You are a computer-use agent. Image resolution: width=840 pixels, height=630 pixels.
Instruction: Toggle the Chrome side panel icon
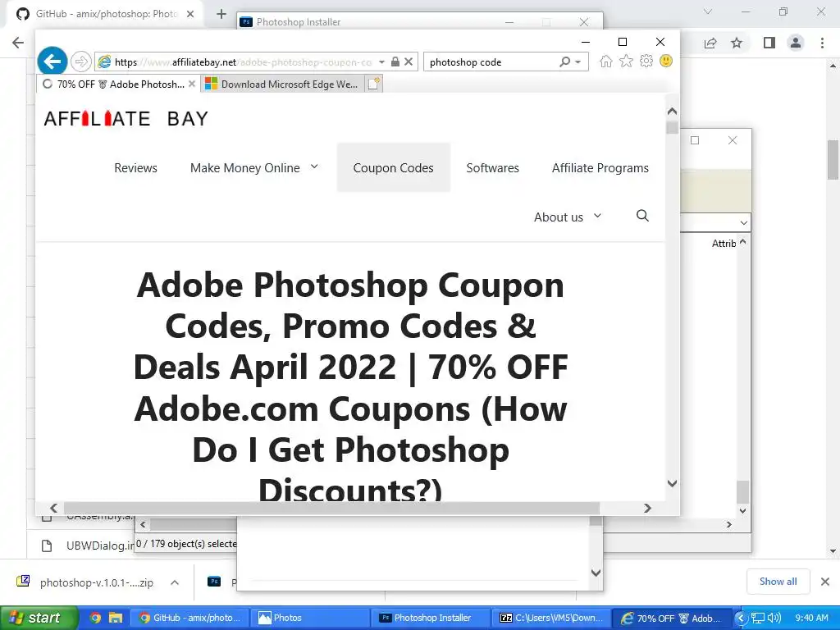point(769,43)
